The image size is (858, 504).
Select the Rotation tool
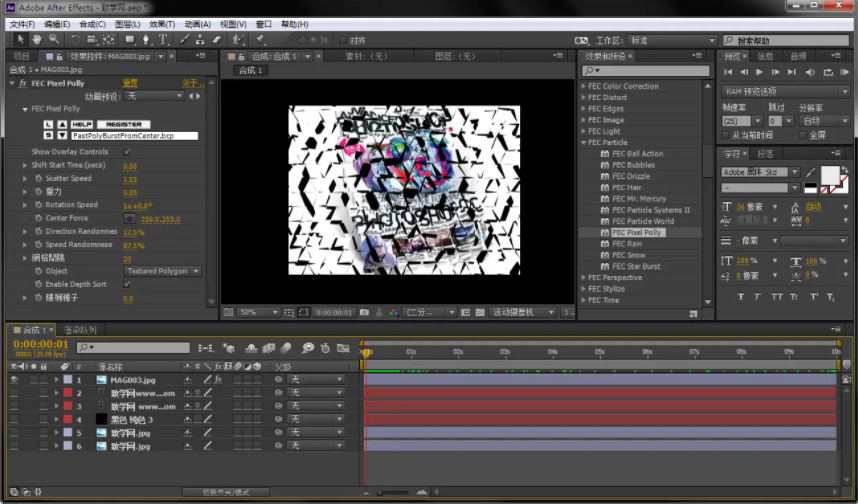pos(75,39)
